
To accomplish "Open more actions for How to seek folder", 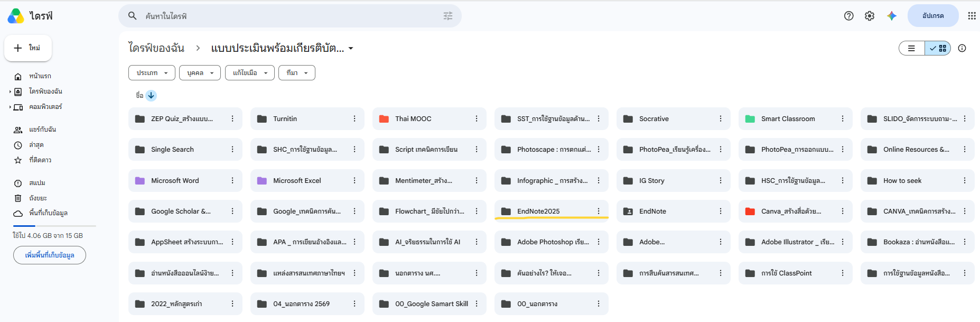I will click(965, 181).
